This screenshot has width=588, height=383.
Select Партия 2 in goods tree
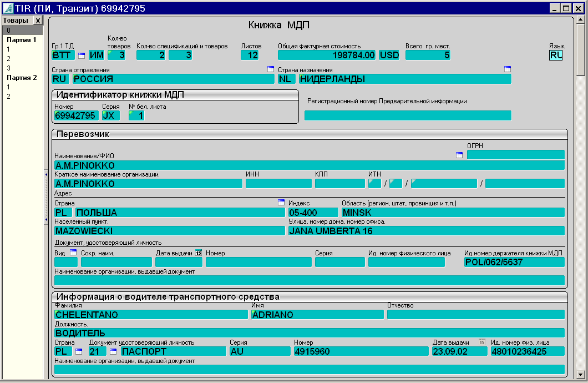[22, 78]
